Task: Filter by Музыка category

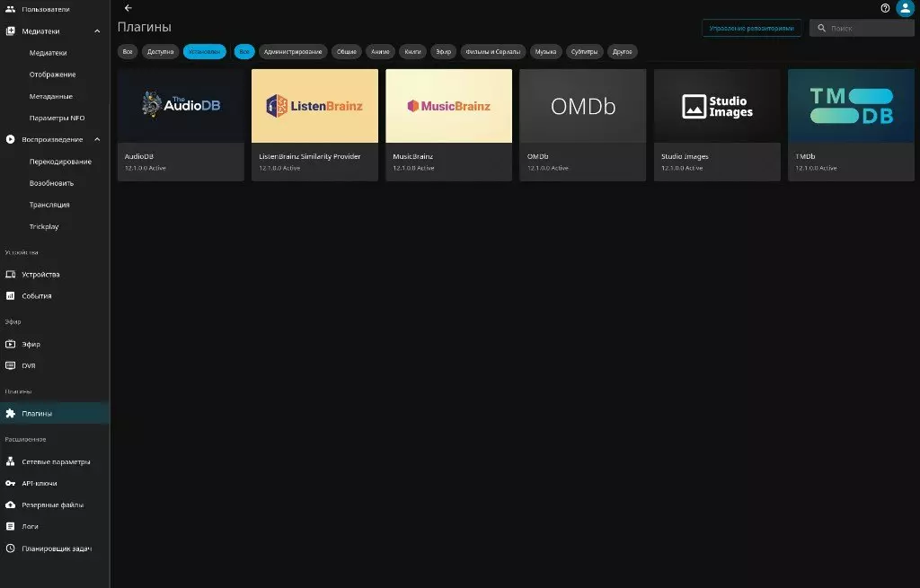Action: tap(545, 51)
